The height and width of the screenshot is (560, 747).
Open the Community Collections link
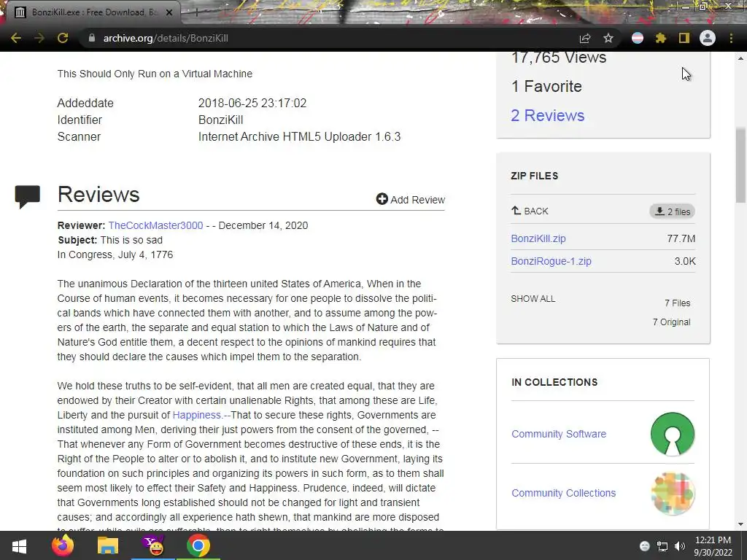pos(564,493)
